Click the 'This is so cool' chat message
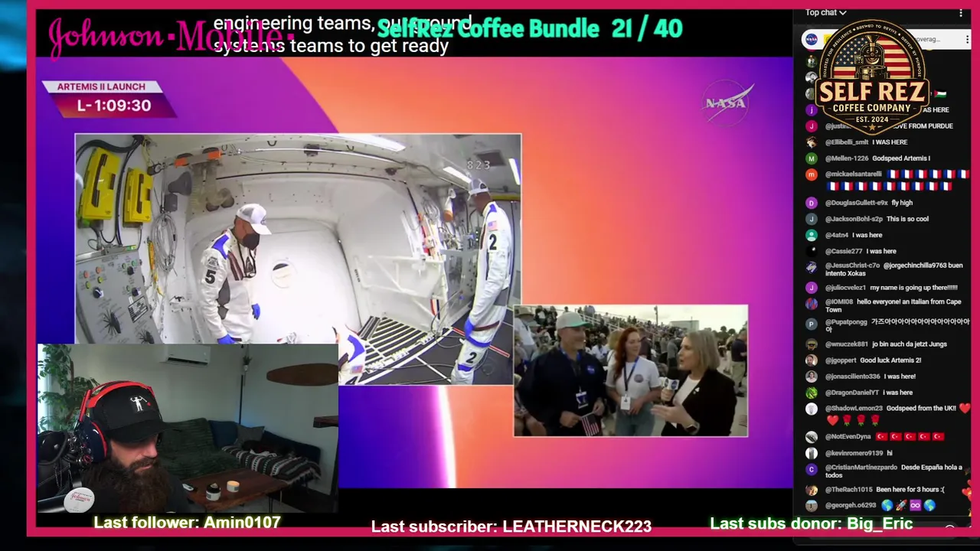The width and height of the screenshot is (980, 551). (907, 219)
